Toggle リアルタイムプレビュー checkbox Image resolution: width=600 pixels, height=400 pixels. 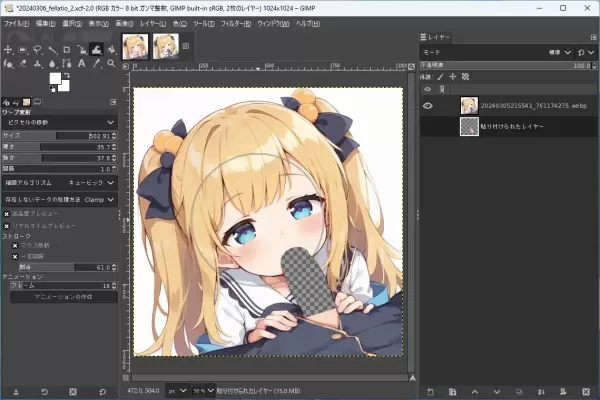[x=7, y=226]
